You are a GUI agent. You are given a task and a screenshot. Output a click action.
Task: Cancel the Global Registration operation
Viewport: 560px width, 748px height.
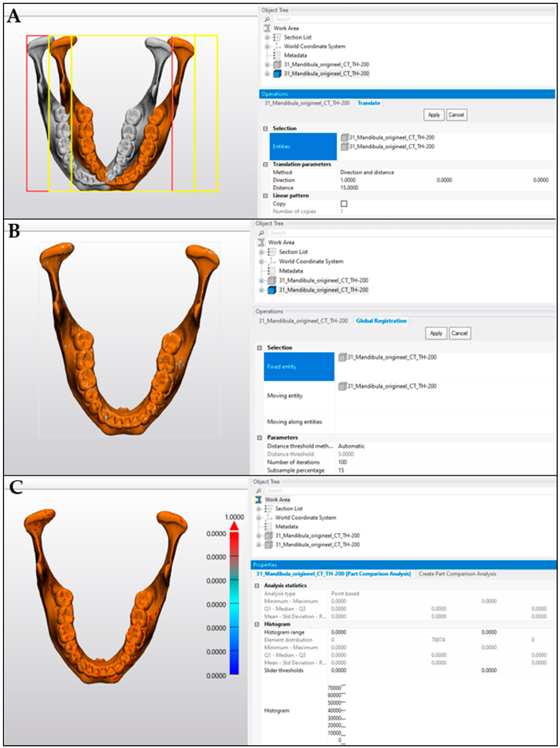click(459, 333)
